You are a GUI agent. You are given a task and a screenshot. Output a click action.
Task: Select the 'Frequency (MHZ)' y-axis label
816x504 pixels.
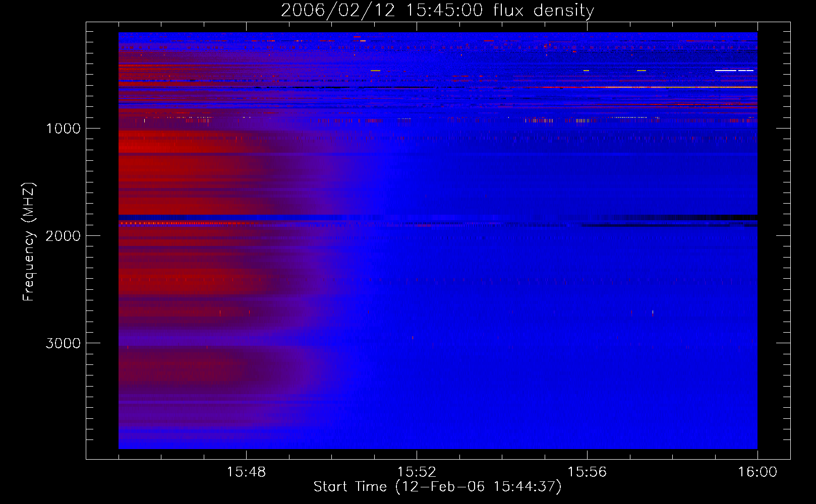tap(29, 242)
